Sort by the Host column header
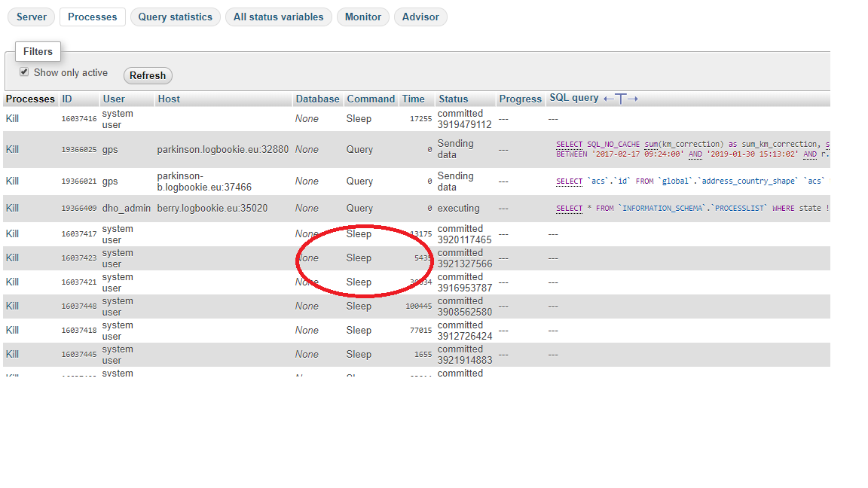This screenshot has height=488, width=868. coord(169,99)
